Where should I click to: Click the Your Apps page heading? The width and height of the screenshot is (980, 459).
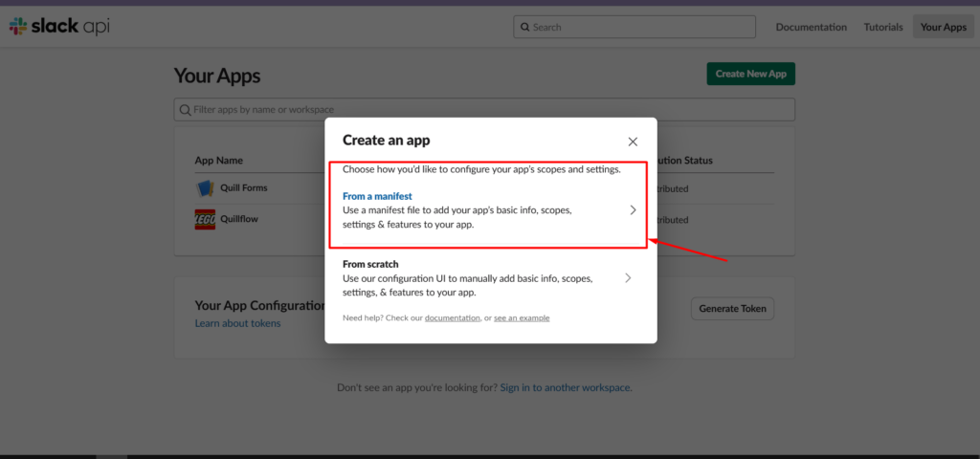217,76
